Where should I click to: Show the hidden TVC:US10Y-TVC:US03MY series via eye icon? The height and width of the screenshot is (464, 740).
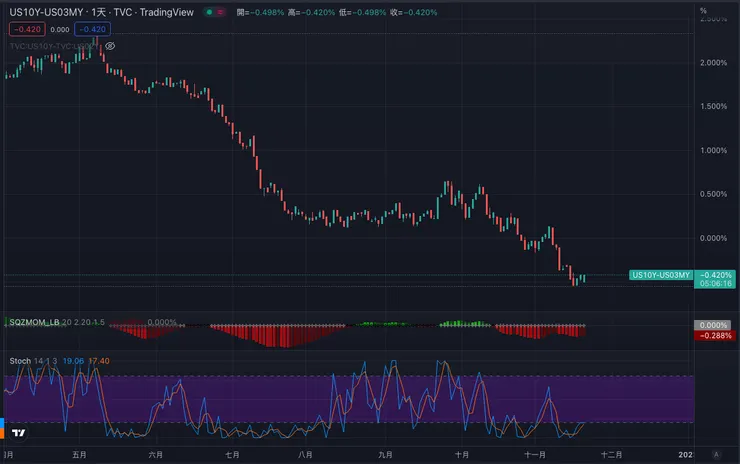[x=110, y=46]
